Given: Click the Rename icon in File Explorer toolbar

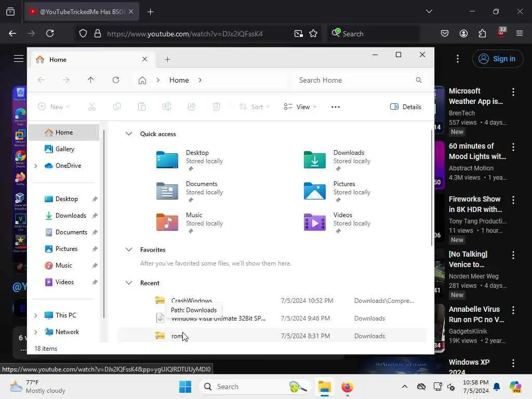Looking at the screenshot, I should [x=167, y=107].
